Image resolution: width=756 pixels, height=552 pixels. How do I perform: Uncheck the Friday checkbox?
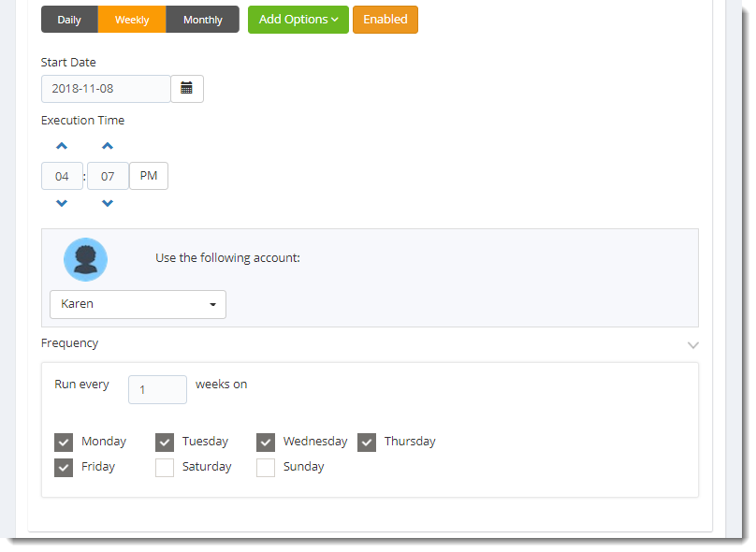(64, 468)
